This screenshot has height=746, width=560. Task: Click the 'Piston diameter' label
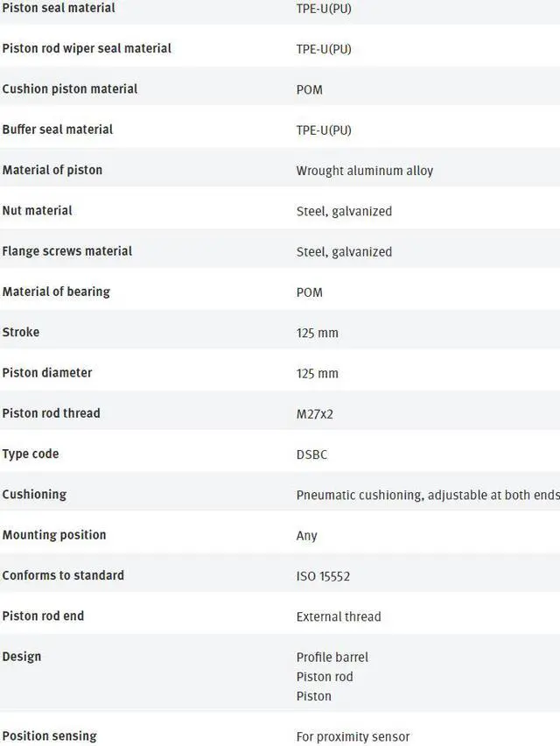47,372
